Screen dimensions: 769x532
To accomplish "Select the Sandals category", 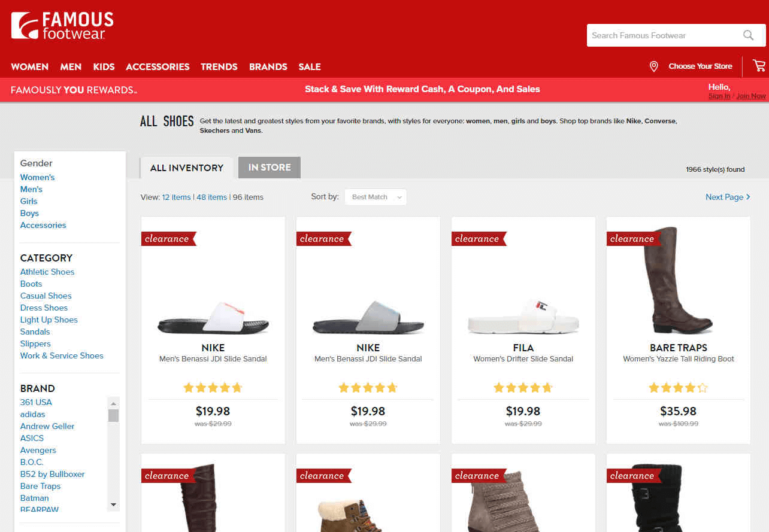I will pyautogui.click(x=35, y=332).
